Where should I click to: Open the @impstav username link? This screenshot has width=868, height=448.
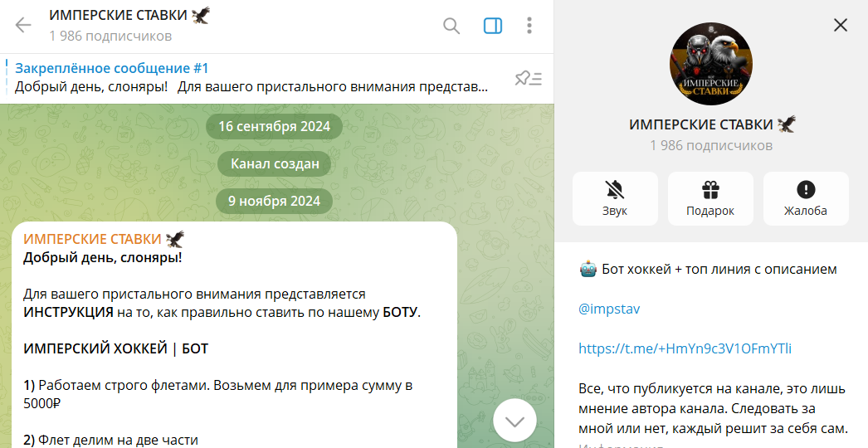(x=609, y=309)
